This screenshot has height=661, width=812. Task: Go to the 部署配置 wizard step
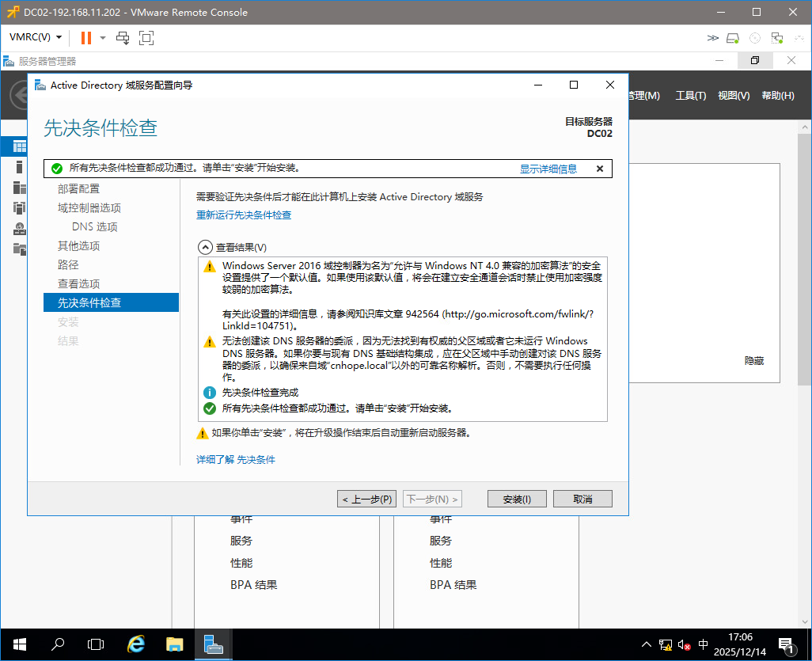pos(78,188)
